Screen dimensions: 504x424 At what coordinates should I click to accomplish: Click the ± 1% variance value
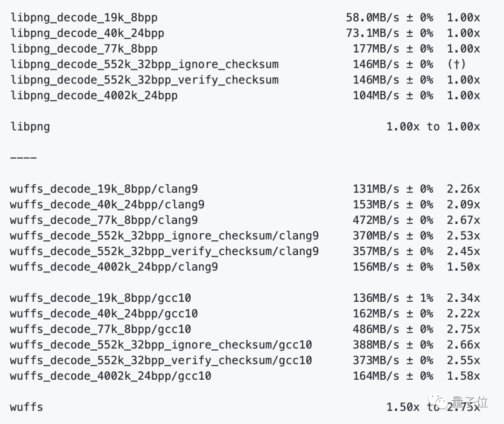[x=420, y=298]
